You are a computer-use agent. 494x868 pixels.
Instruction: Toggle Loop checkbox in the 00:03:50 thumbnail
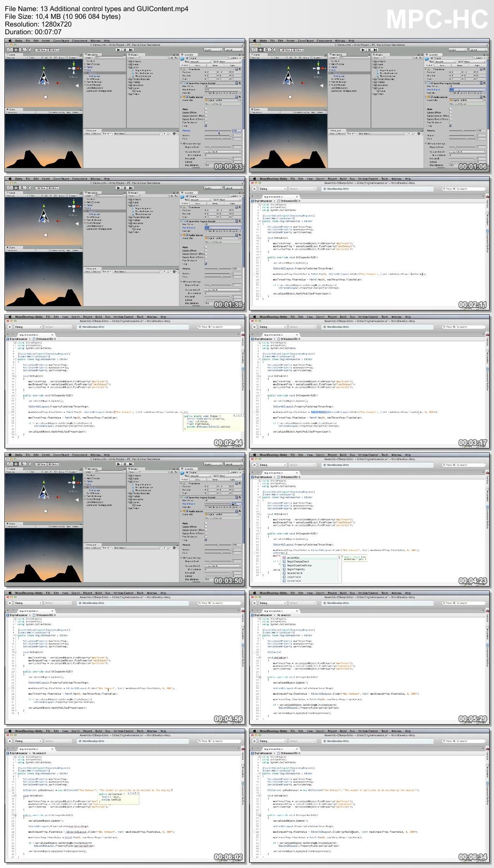[x=206, y=540]
